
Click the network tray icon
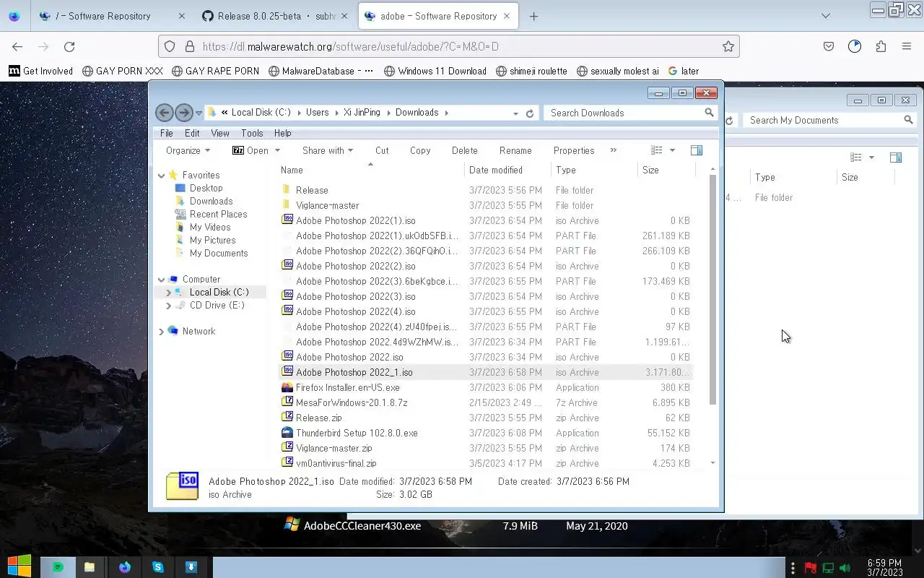pos(828,568)
